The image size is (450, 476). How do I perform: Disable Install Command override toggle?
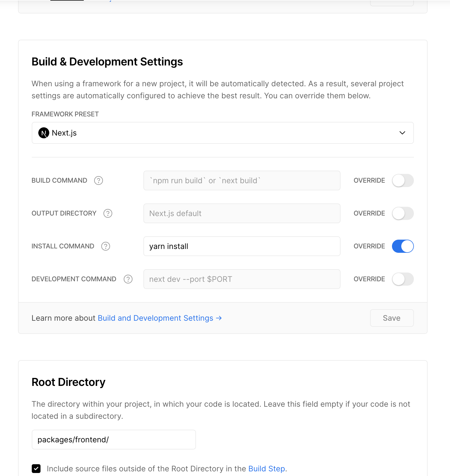click(403, 246)
